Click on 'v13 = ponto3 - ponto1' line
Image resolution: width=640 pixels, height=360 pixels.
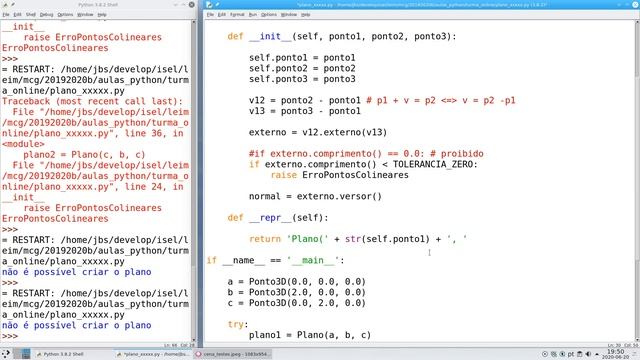pyautogui.click(x=305, y=111)
